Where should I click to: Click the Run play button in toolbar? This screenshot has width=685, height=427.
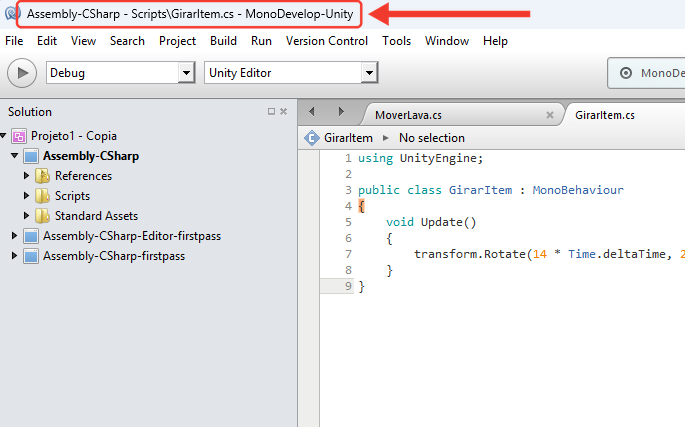coord(22,73)
